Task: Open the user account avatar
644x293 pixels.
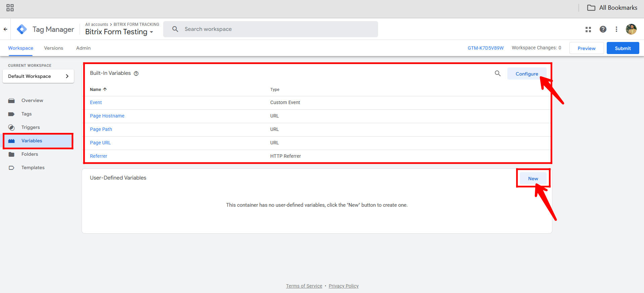Action: (631, 29)
